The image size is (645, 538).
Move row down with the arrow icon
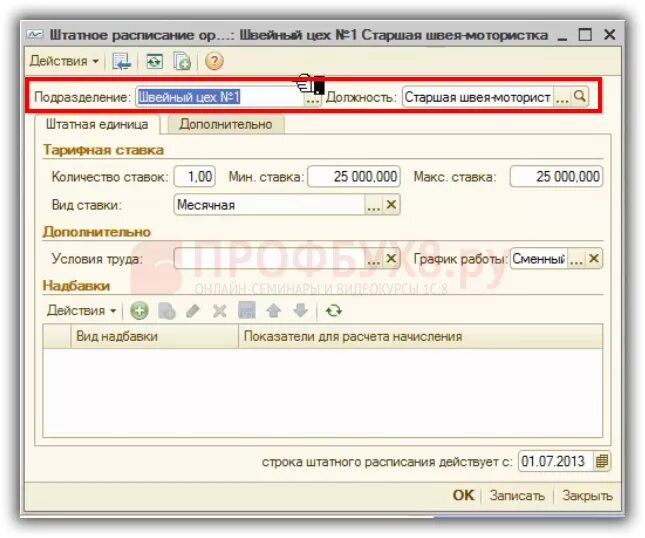pos(300,311)
